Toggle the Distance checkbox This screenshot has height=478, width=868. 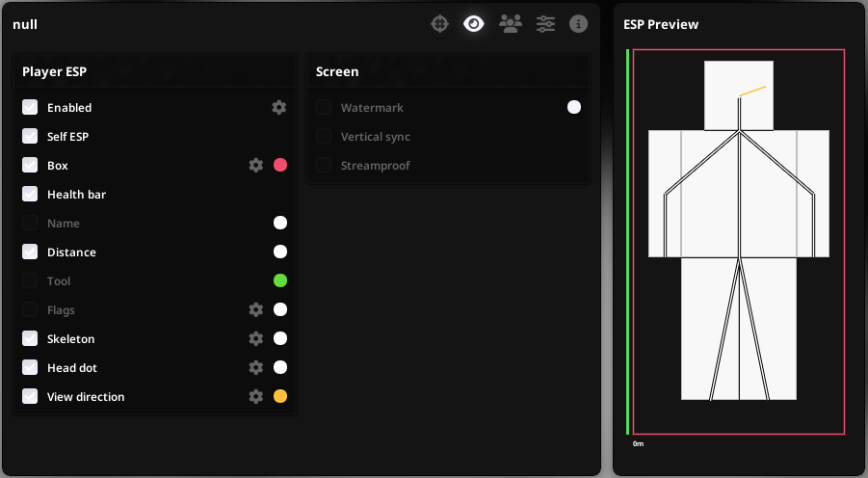30,252
